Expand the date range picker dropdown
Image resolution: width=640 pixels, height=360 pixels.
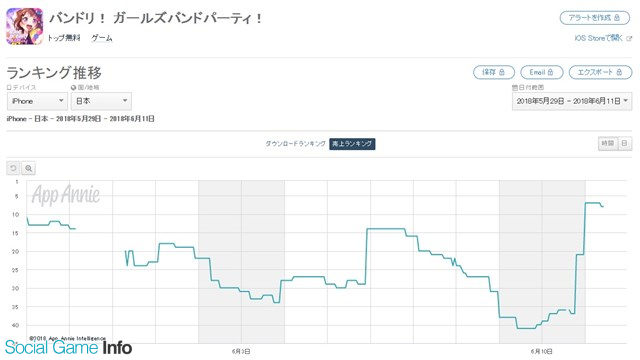pyautogui.click(x=572, y=101)
